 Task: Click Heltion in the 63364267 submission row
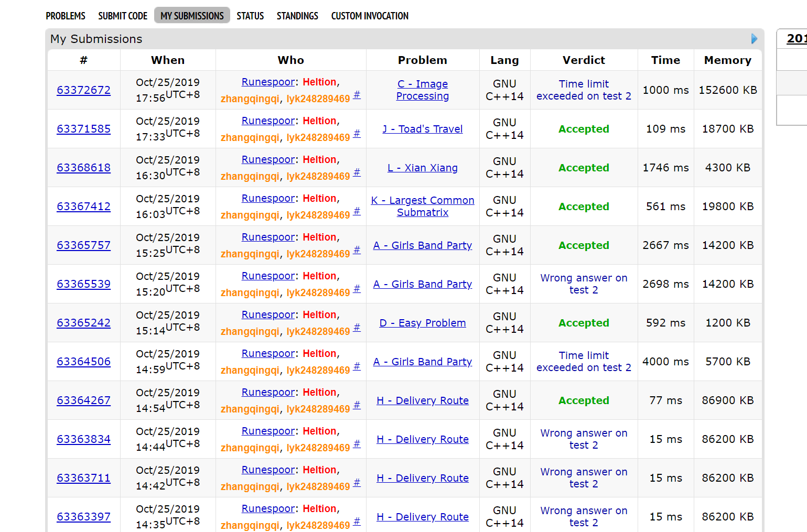(x=319, y=393)
